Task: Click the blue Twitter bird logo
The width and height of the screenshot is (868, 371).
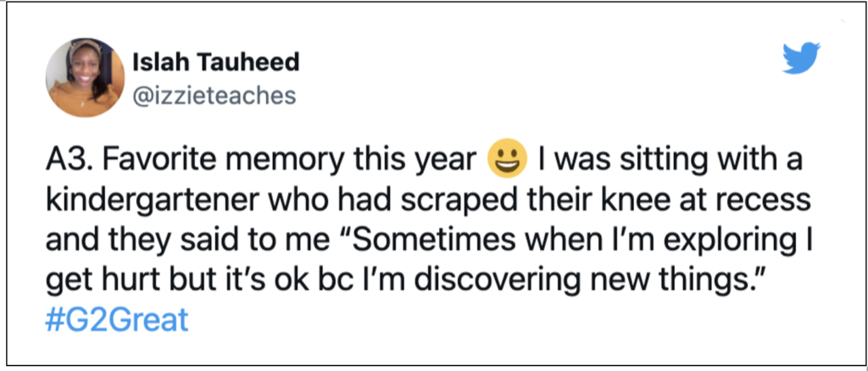Action: 801,58
